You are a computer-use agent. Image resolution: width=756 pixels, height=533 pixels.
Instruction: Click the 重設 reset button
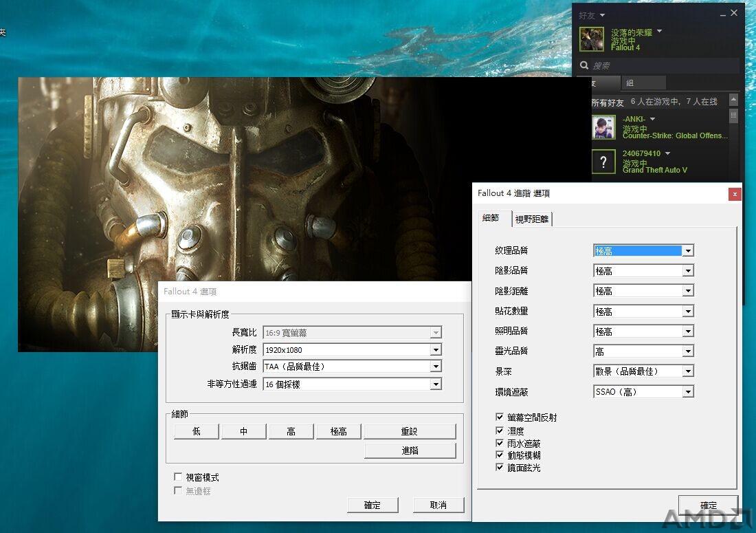(x=410, y=431)
